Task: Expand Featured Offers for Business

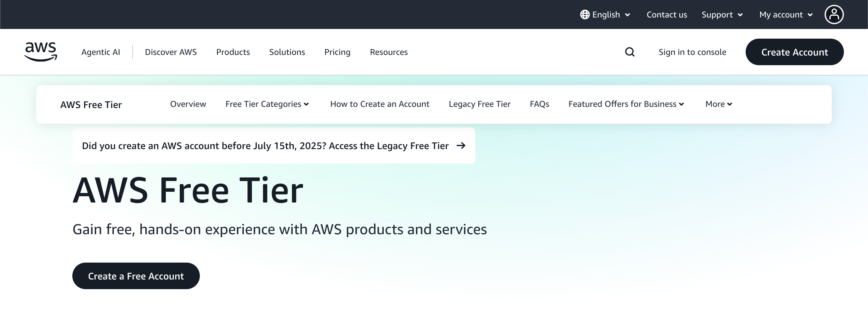Action: coord(626,104)
